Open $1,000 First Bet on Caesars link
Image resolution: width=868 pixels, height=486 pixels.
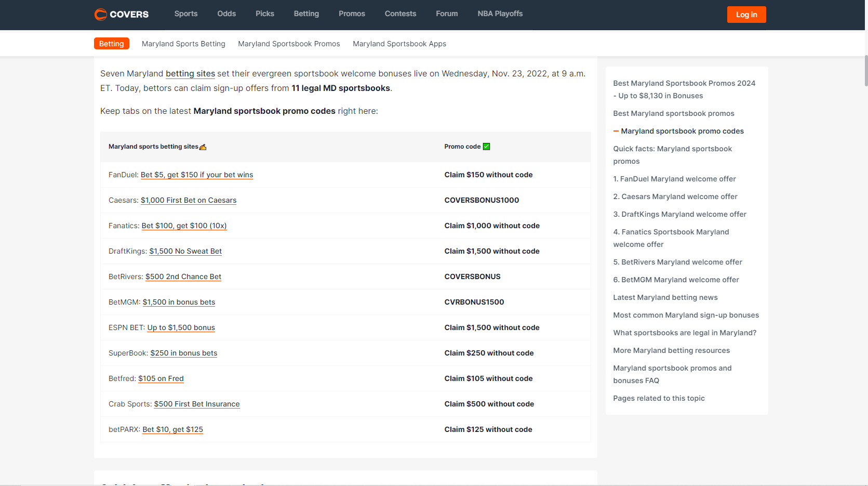coord(189,200)
